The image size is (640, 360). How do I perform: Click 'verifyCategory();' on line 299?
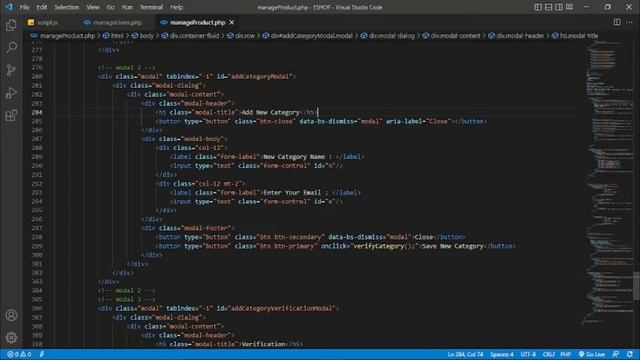pyautogui.click(x=384, y=246)
